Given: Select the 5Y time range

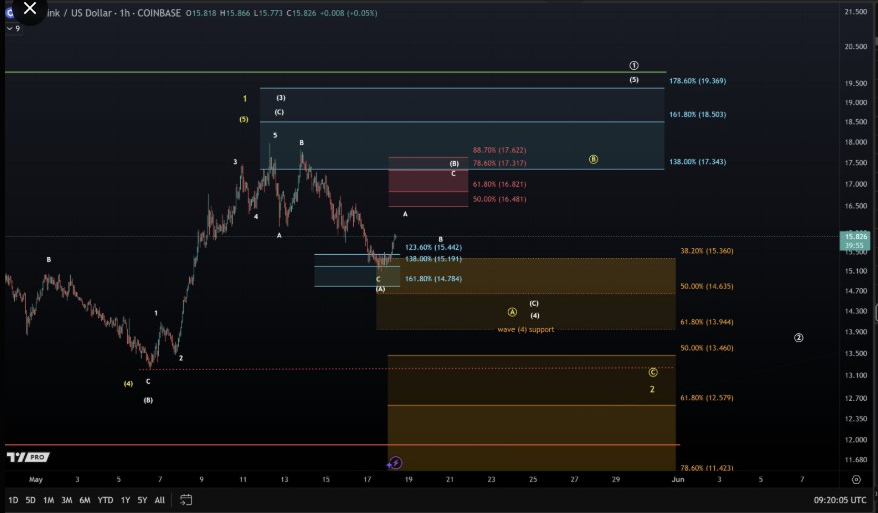Looking at the screenshot, I should [x=142, y=500].
